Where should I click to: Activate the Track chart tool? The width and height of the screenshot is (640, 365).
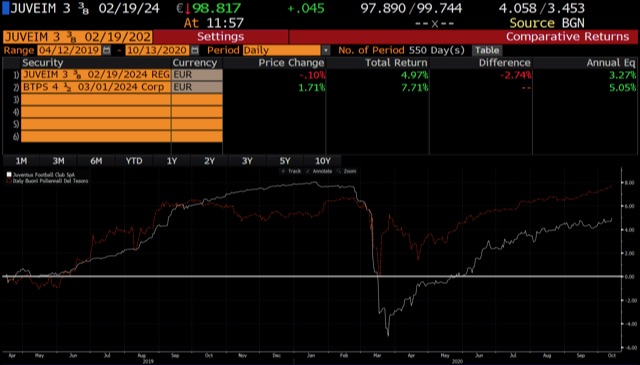coord(291,171)
